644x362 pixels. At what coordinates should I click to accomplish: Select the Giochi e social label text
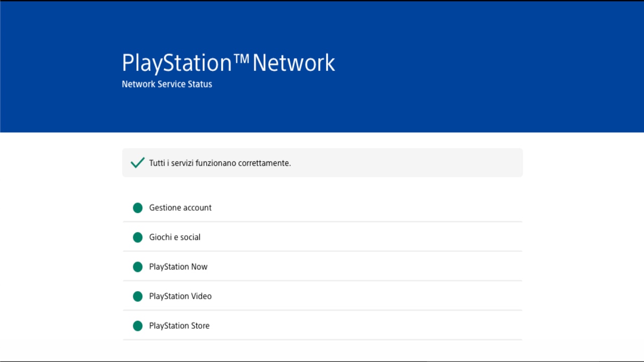click(x=175, y=237)
